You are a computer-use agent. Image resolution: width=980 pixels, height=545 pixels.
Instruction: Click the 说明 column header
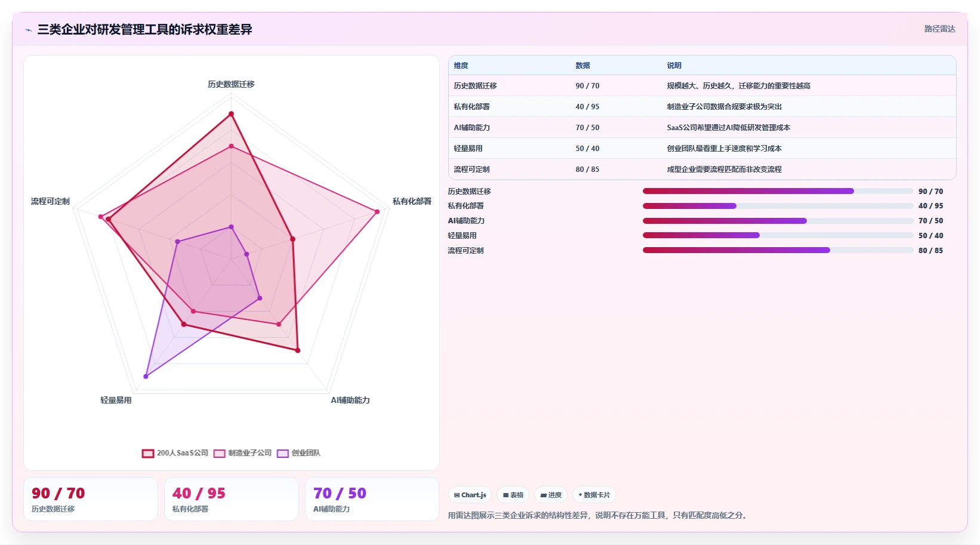coord(674,66)
